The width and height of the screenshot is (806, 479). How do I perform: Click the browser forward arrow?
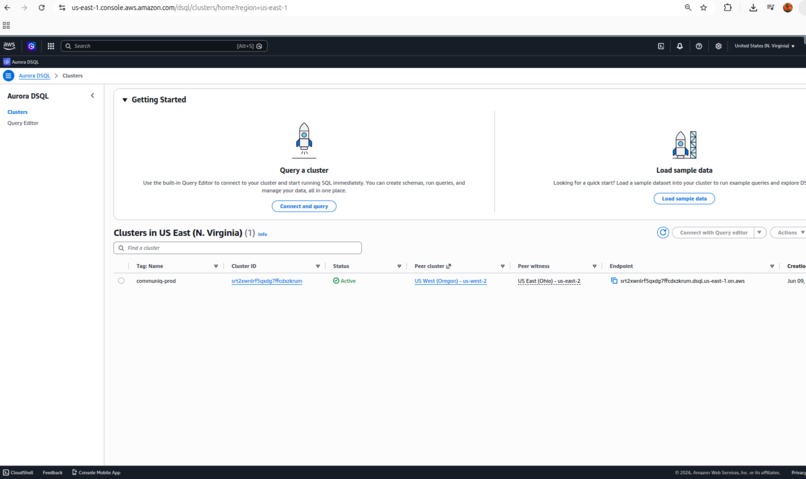[x=24, y=8]
